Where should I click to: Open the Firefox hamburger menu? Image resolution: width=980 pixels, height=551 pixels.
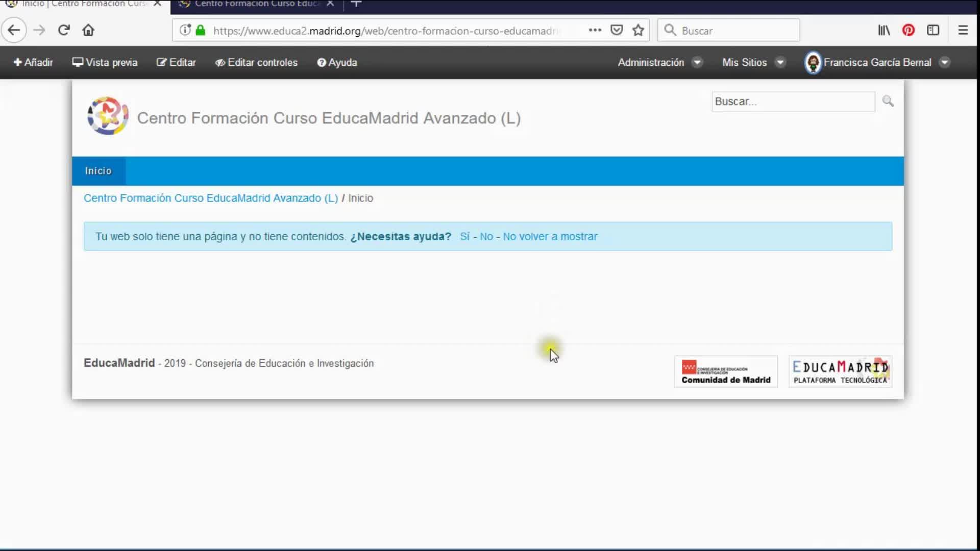(963, 30)
